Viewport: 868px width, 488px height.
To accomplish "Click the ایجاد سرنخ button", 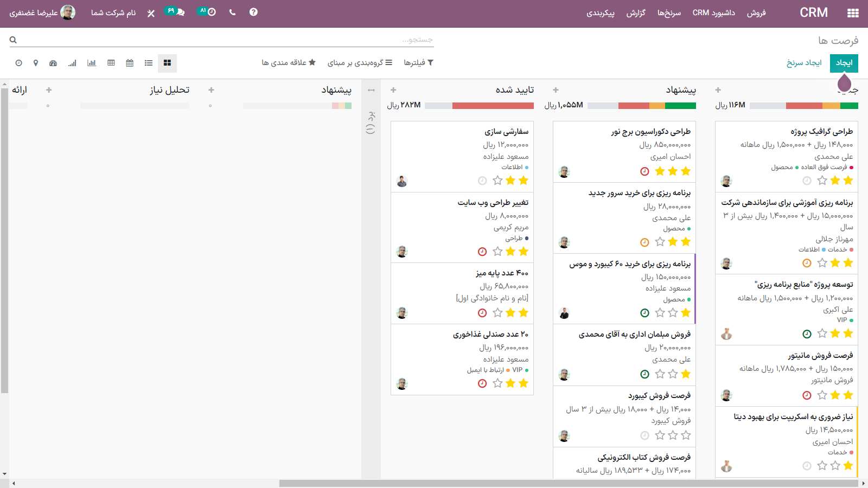I will click(804, 63).
